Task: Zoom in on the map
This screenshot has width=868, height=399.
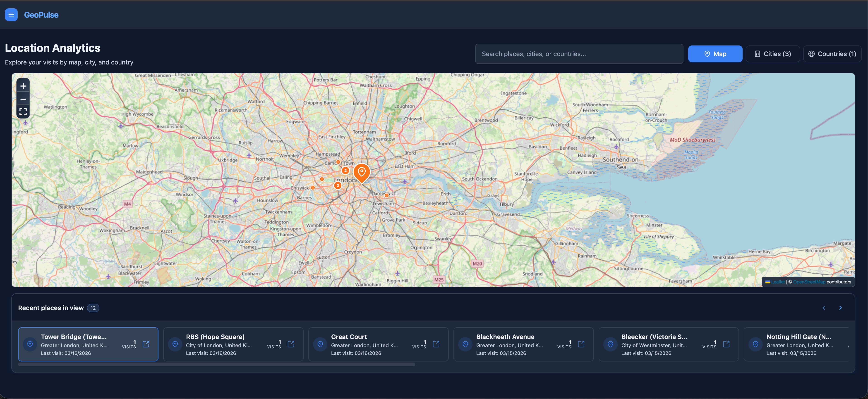Action: [23, 86]
